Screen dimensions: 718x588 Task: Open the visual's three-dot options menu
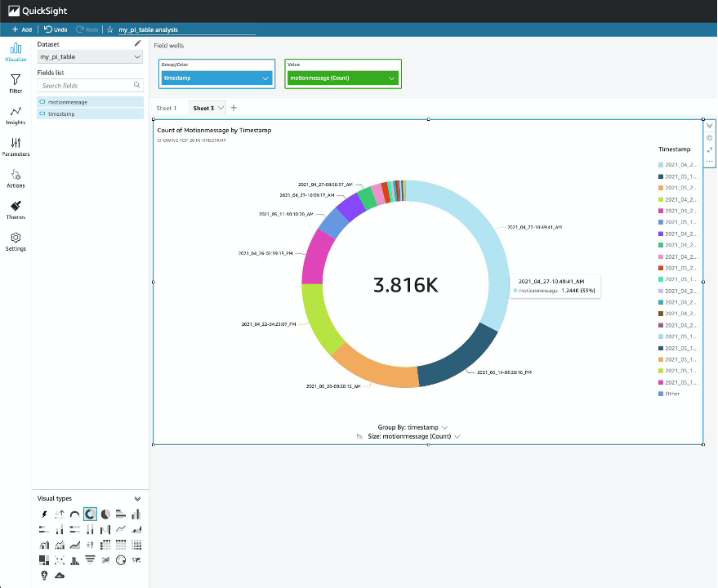click(x=709, y=161)
